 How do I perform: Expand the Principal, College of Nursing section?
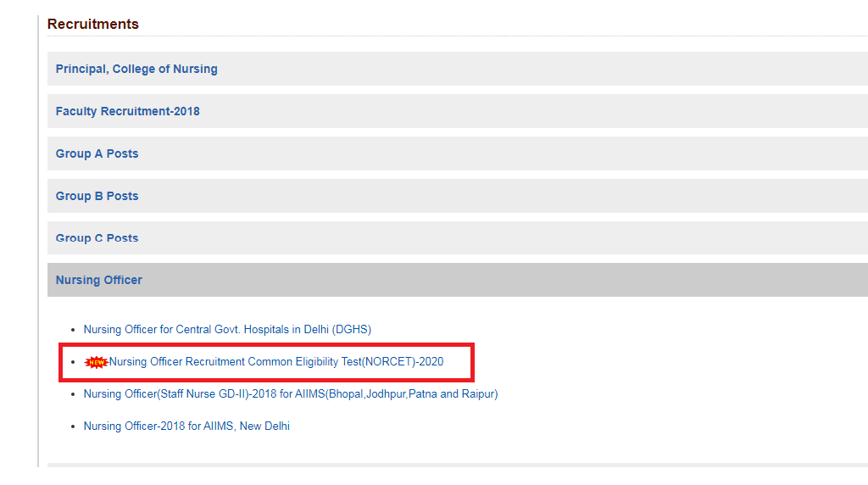457,69
